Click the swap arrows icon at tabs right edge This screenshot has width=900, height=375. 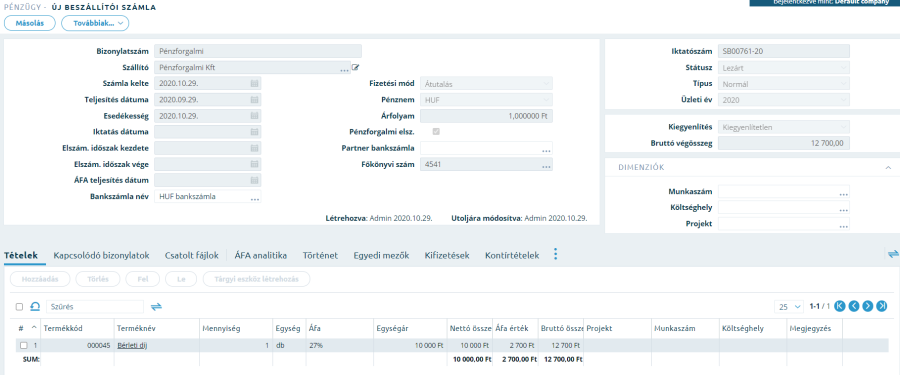[x=893, y=253]
